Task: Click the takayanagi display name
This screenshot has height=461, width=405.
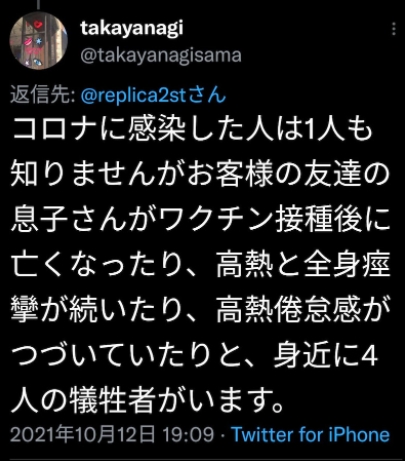Action: 132,28
